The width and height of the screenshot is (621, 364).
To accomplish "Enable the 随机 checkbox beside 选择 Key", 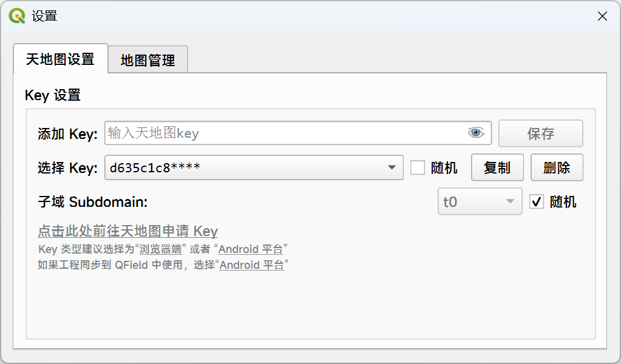I will 418,167.
